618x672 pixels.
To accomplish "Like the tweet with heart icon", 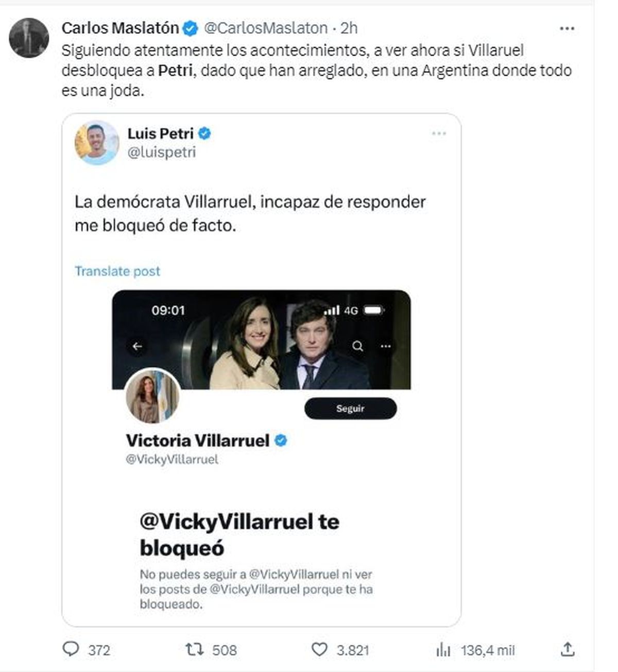I will tap(320, 649).
